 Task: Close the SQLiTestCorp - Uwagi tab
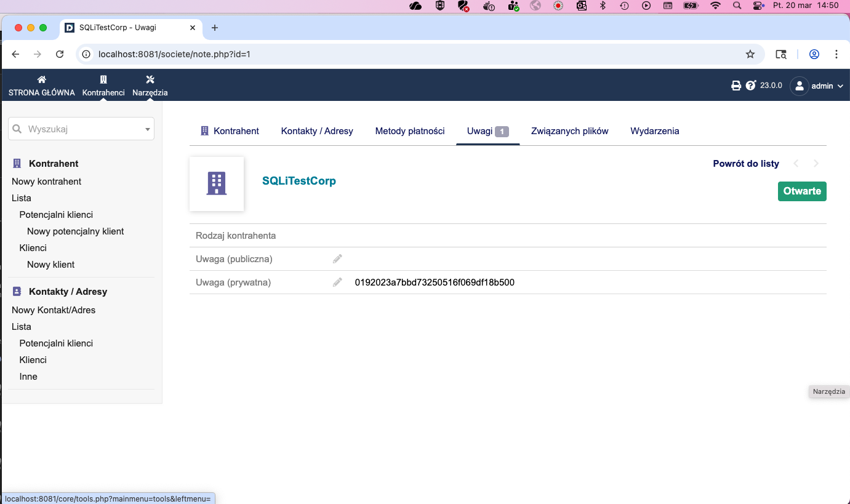193,28
